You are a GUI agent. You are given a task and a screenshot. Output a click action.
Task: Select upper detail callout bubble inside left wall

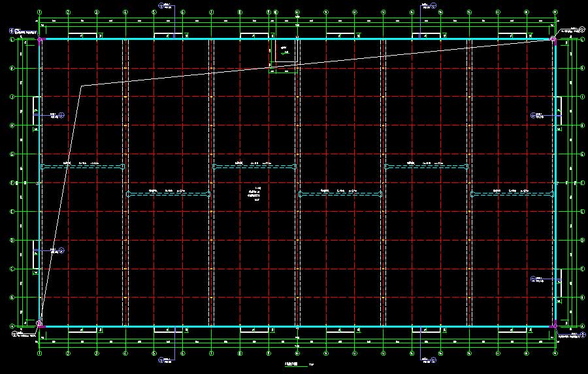pos(62,115)
